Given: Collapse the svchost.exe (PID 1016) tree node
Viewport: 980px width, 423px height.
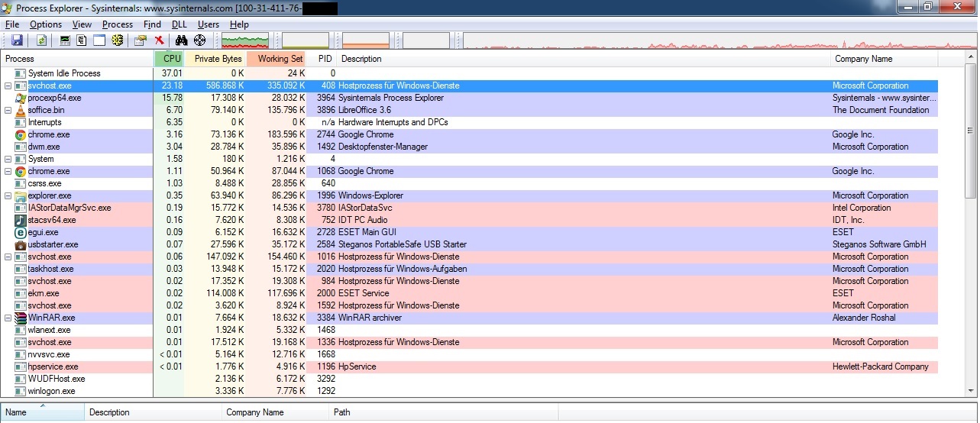Looking at the screenshot, I should 8,257.
